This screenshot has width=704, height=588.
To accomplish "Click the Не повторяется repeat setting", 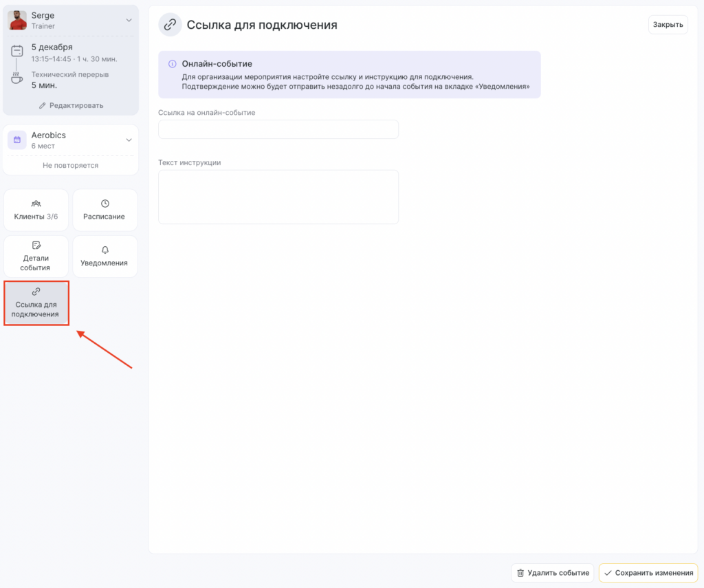I will click(71, 165).
